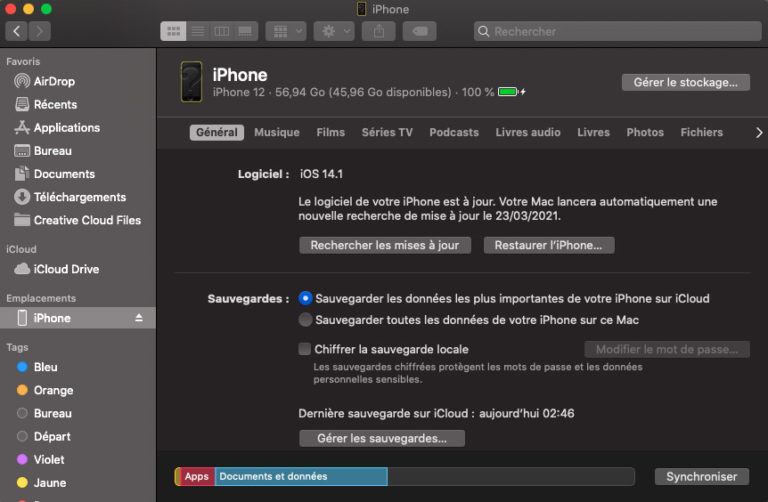The image size is (768, 502).
Task: Select backup to iCloud radio option
Action: (306, 298)
